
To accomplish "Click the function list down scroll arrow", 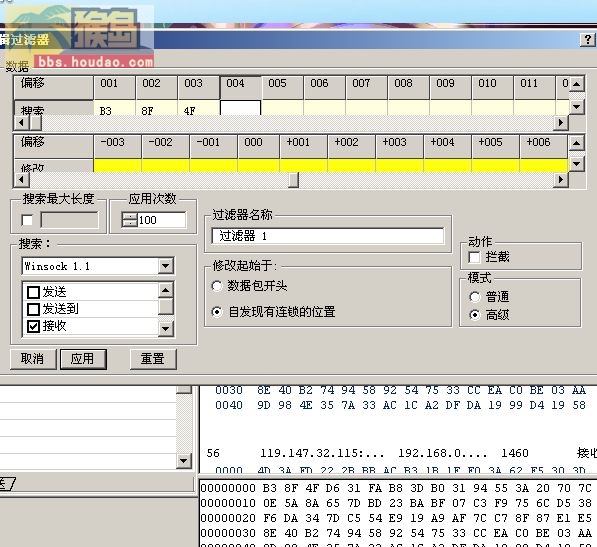I will click(x=166, y=329).
